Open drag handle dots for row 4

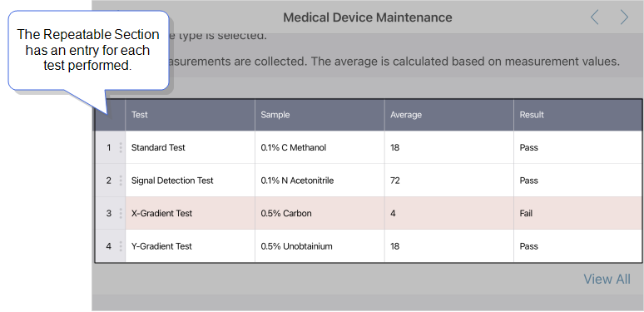pos(121,246)
